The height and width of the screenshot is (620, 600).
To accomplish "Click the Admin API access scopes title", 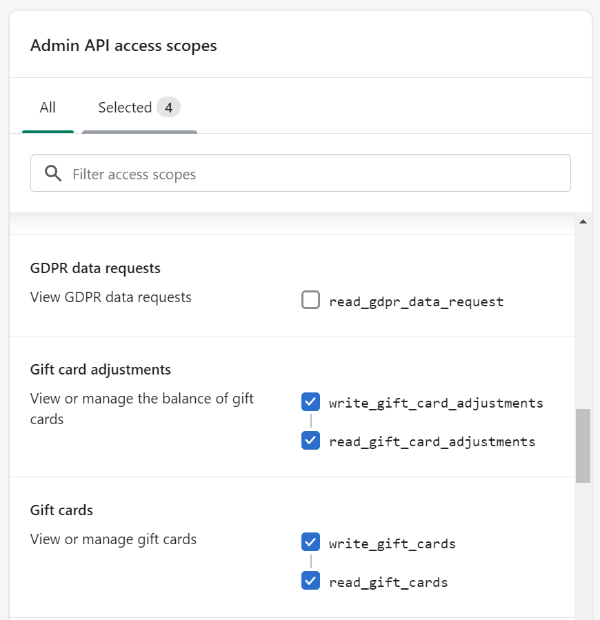I will 124,45.
